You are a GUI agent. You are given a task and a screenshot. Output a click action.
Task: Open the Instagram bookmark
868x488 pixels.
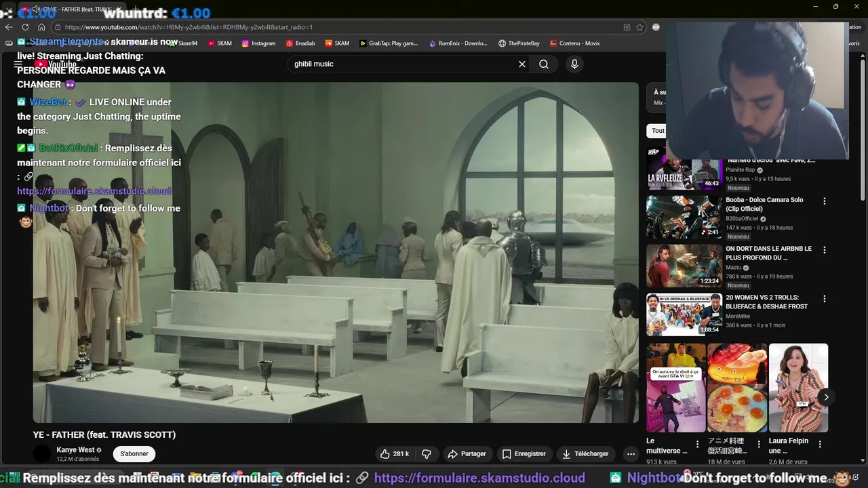[x=258, y=43]
